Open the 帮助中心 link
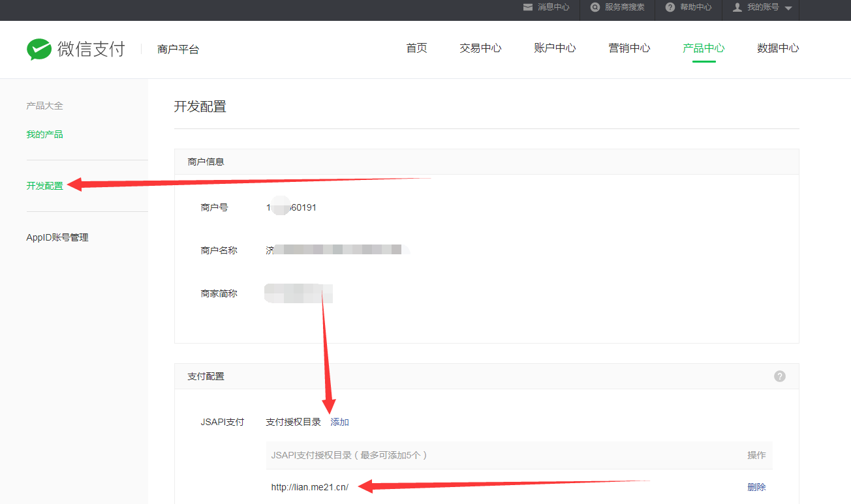The image size is (851, 504). (x=696, y=7)
